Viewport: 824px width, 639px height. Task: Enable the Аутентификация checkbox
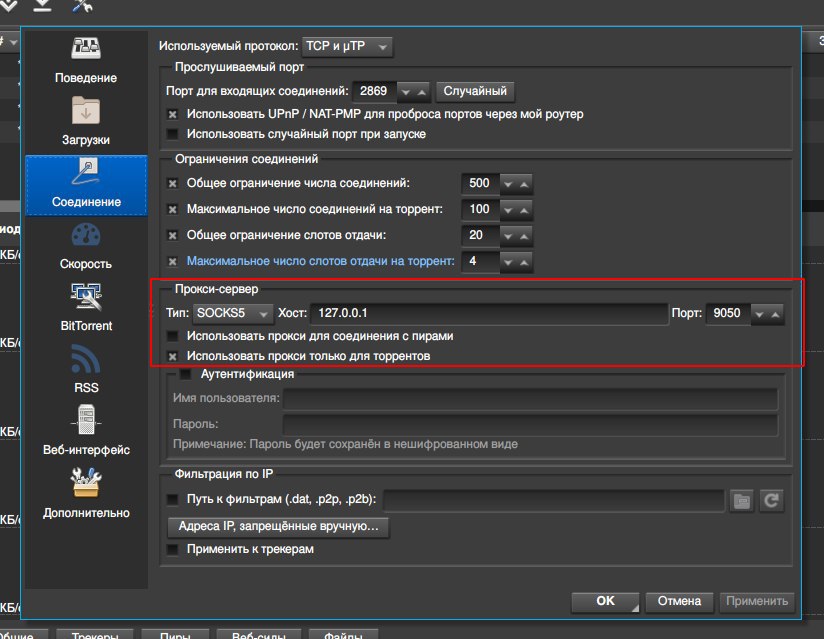pos(186,374)
